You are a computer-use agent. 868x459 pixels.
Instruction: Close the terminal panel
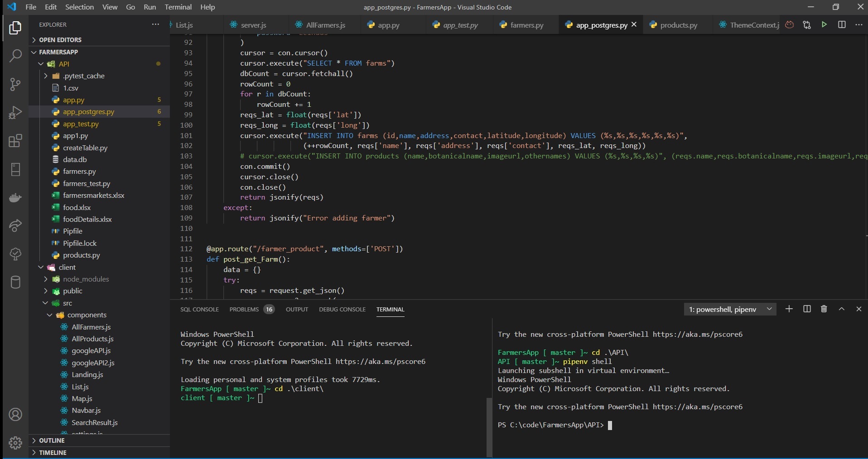click(859, 309)
